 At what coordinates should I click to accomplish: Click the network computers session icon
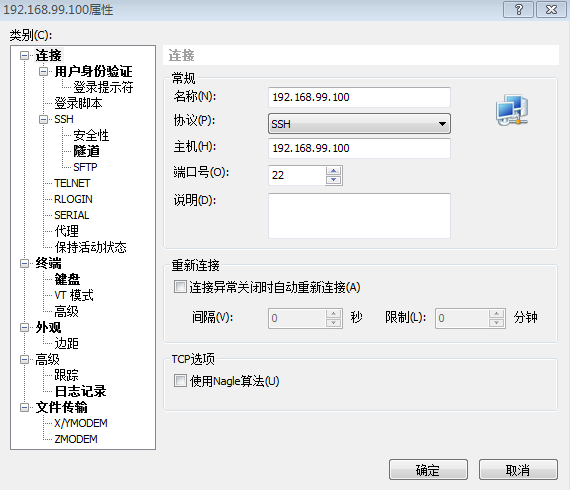(x=512, y=110)
